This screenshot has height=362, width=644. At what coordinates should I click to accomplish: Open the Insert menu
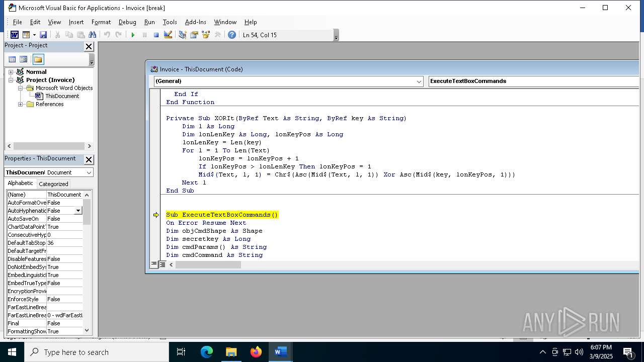pyautogui.click(x=76, y=22)
